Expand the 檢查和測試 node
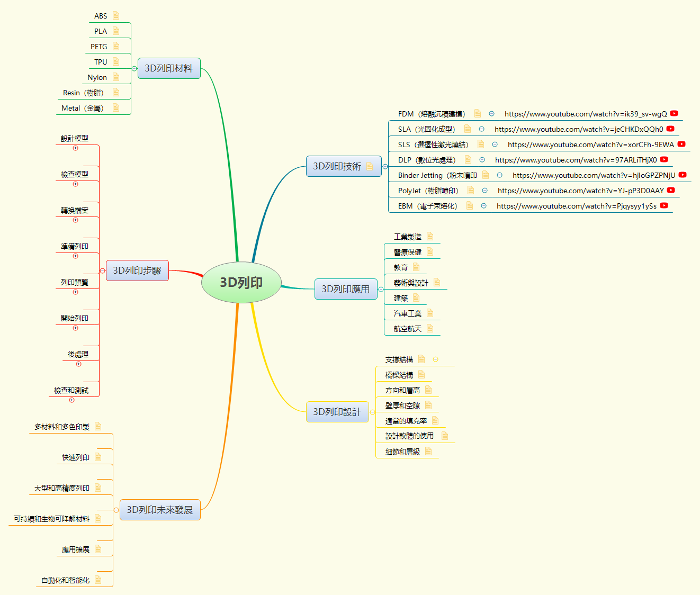700x595 pixels. [71, 400]
